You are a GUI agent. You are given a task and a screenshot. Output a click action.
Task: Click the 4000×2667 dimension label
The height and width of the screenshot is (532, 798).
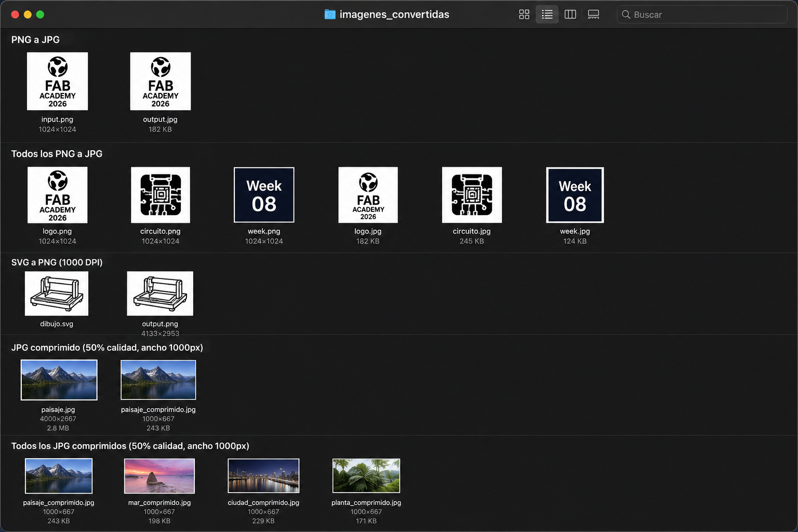pyautogui.click(x=58, y=419)
